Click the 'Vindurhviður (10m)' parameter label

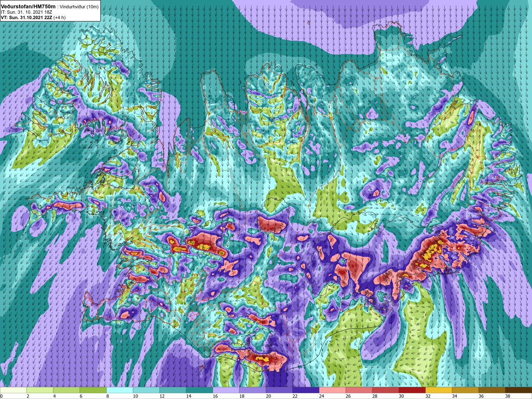[x=79, y=7]
